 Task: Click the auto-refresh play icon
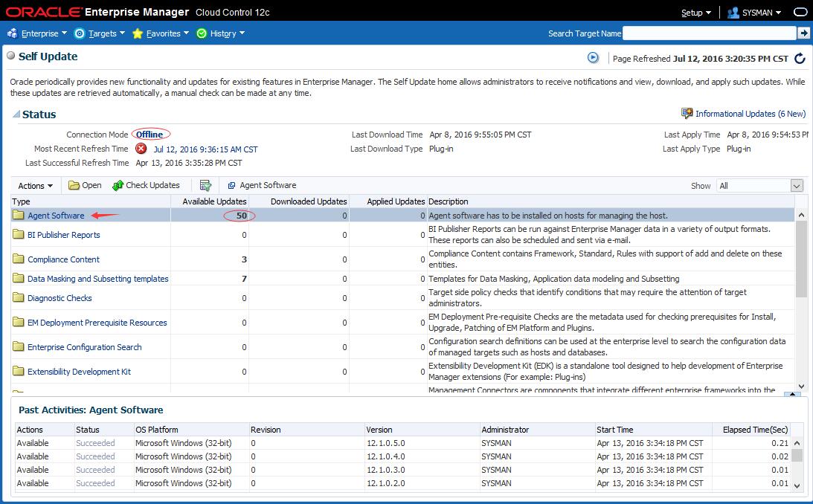[593, 57]
